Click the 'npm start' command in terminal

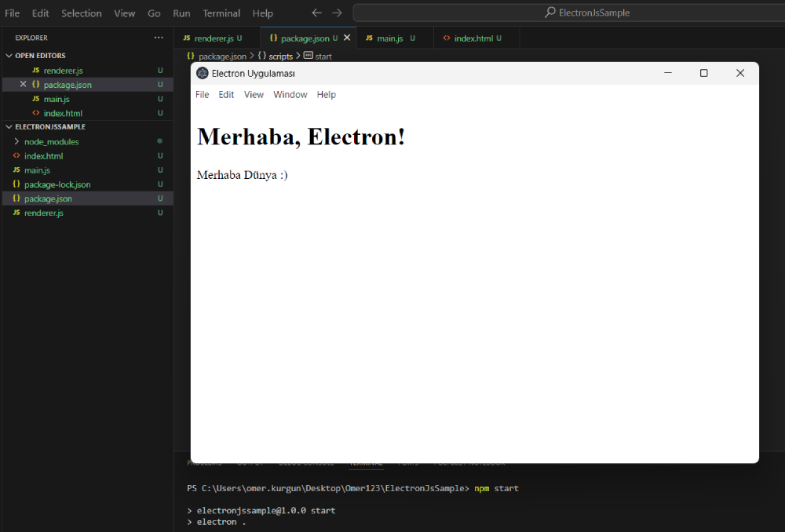(497, 489)
